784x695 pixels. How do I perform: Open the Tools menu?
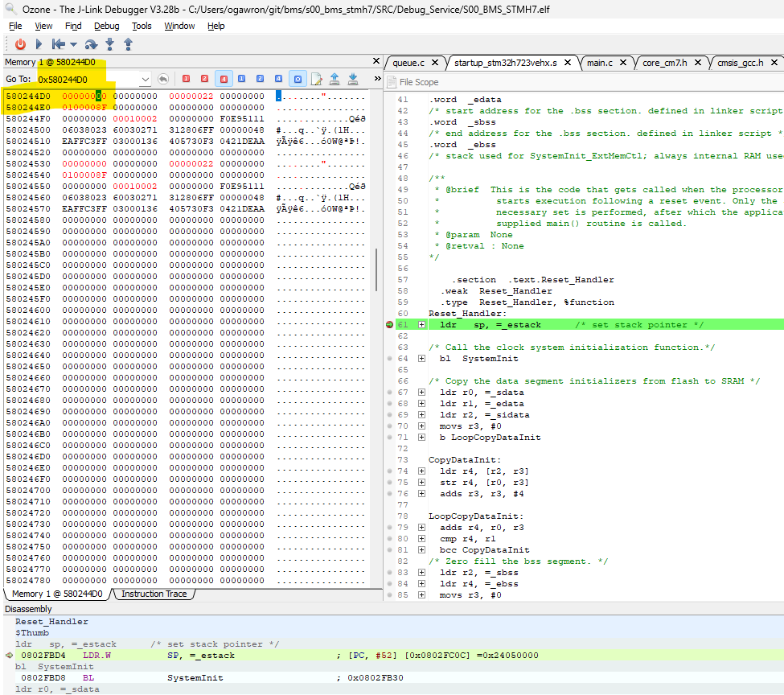pos(142,26)
